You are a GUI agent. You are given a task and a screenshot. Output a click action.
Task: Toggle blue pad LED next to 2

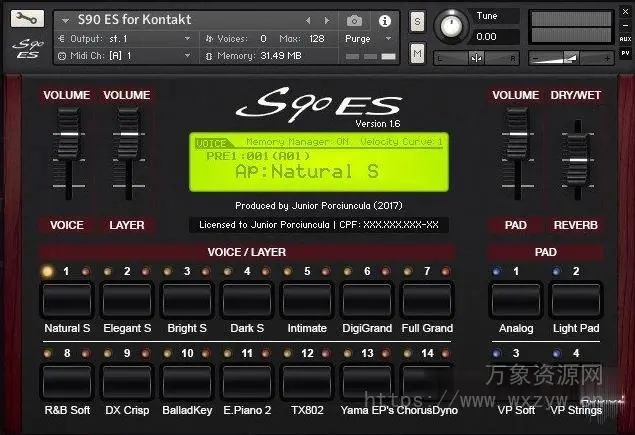[x=556, y=271]
